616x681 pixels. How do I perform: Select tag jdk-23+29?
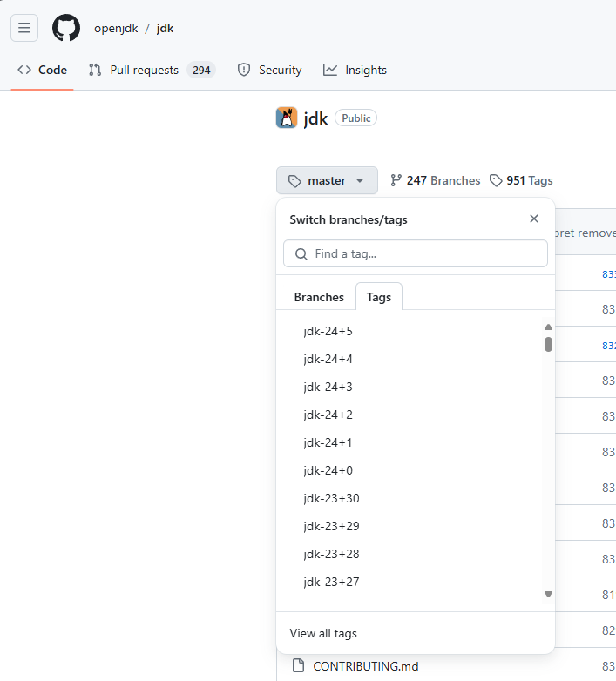pos(331,526)
